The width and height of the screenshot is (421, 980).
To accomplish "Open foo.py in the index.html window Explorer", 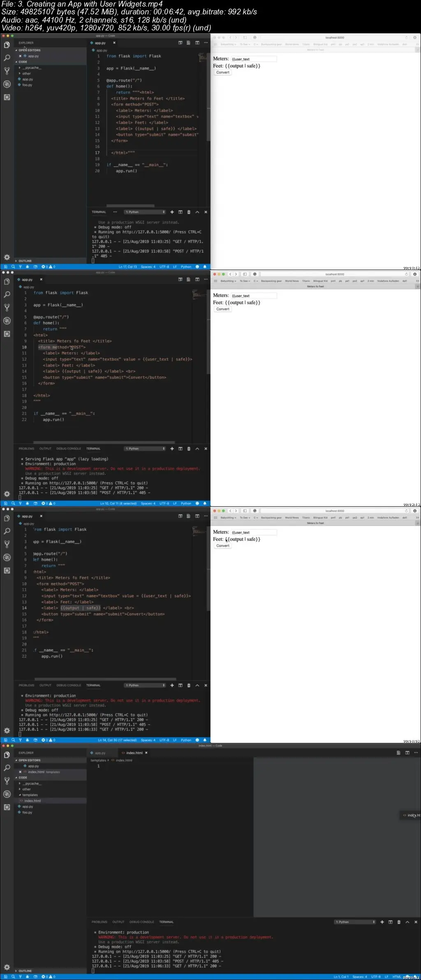I will [27, 812].
